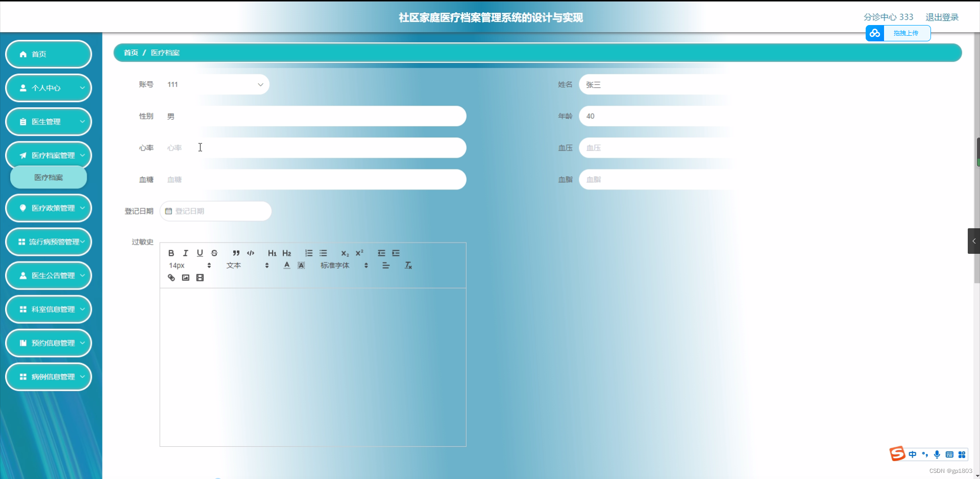Viewport: 980px width, 479px height.
Task: Increase indent in the editor
Action: click(x=396, y=253)
